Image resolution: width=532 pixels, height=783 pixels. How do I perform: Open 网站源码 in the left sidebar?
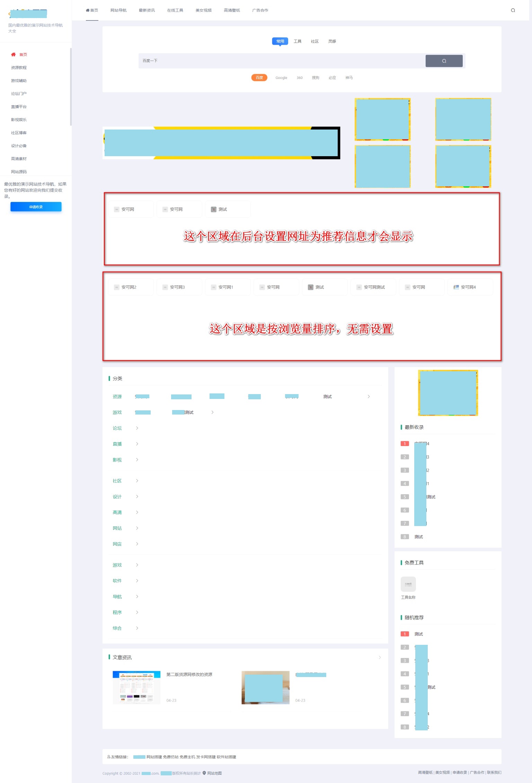(x=19, y=172)
